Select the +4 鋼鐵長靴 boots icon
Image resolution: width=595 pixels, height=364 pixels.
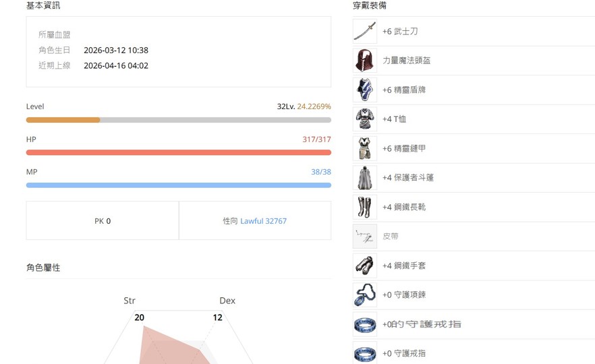pos(365,207)
